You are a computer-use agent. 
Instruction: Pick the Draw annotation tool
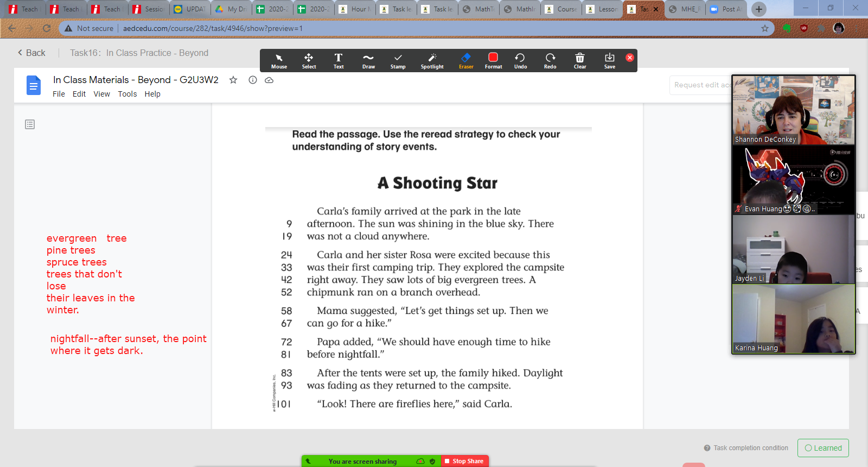[x=368, y=61]
